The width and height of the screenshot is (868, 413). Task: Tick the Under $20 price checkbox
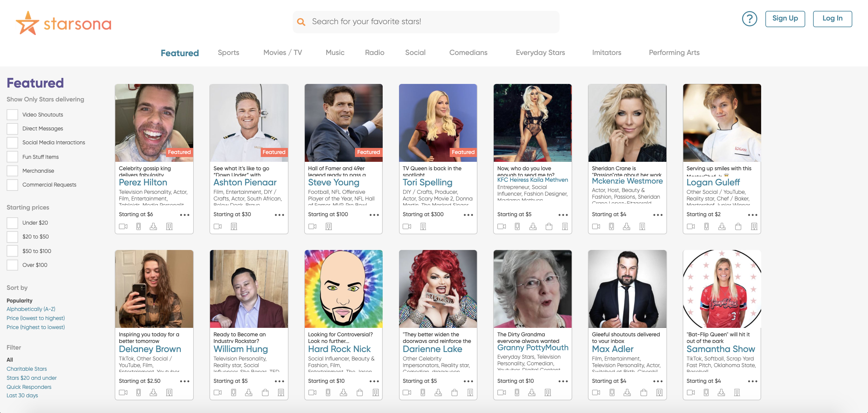[12, 223]
